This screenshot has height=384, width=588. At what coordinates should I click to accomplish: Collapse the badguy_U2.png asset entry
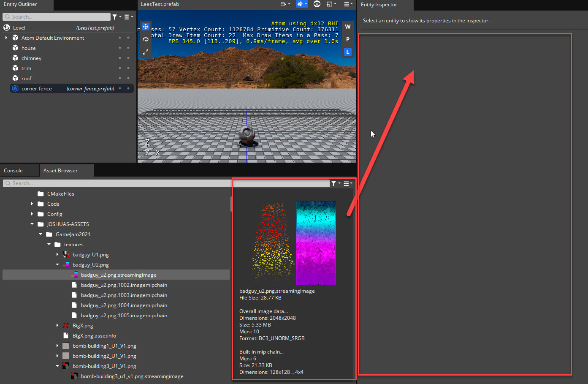57,264
